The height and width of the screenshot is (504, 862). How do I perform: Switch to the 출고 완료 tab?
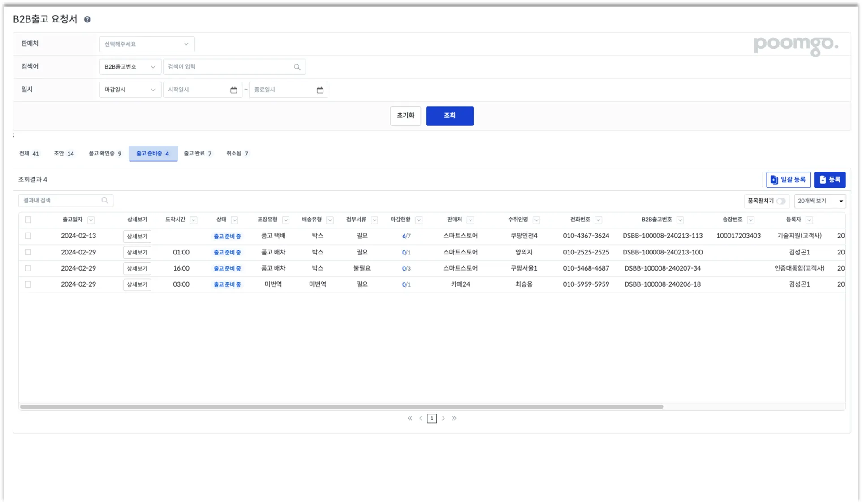click(x=198, y=153)
